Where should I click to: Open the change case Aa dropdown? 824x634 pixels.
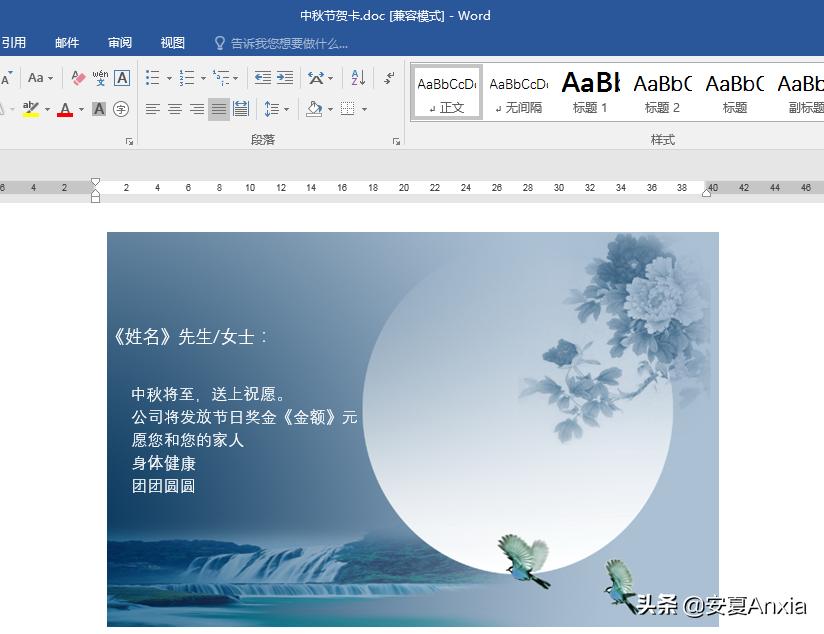(x=38, y=78)
